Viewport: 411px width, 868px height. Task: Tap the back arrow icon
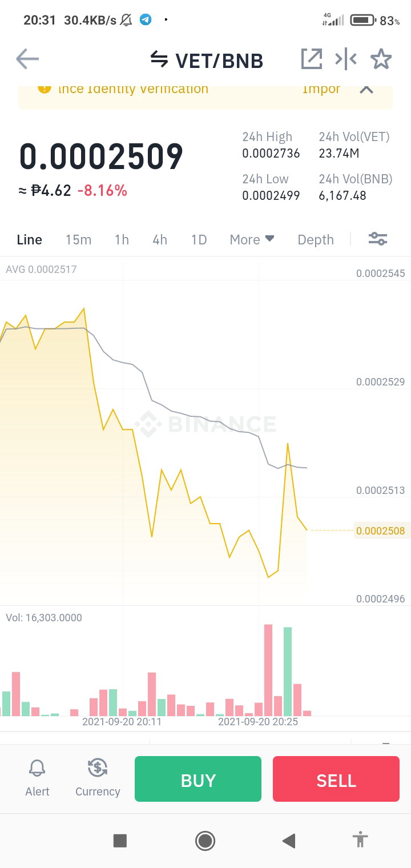pos(27,59)
